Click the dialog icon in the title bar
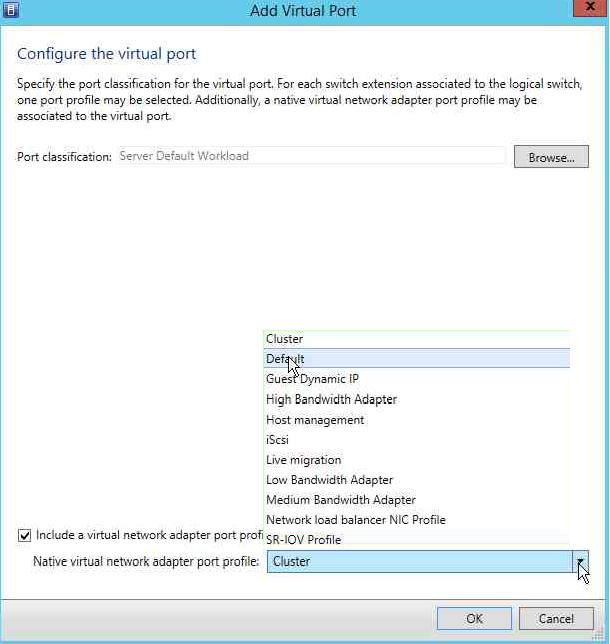Viewport: 610px width, 644px height. 10,9
